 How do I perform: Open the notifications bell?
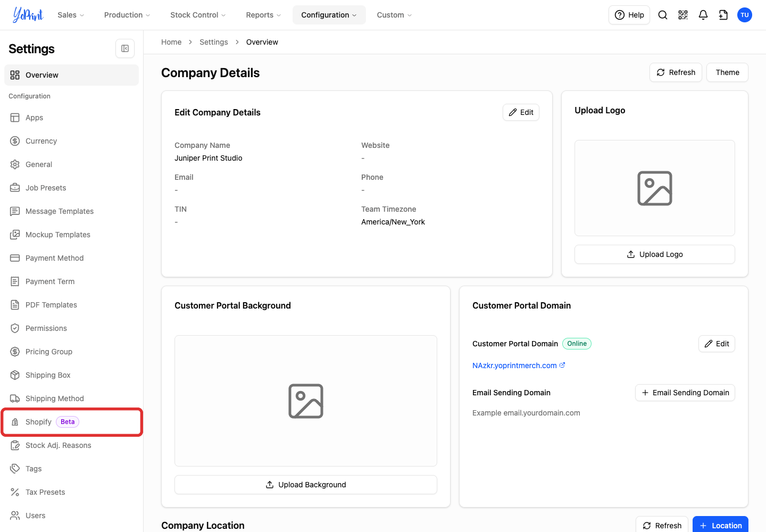(703, 15)
